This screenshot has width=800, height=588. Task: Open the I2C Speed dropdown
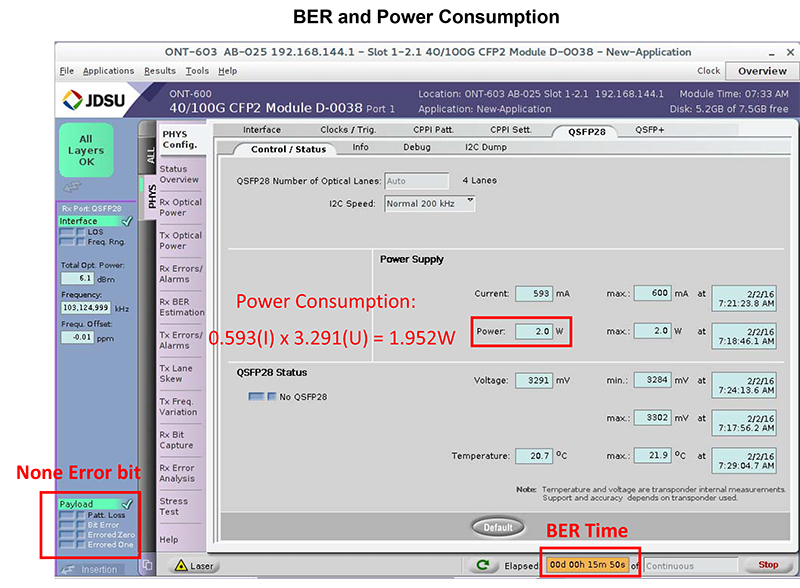coord(430,203)
